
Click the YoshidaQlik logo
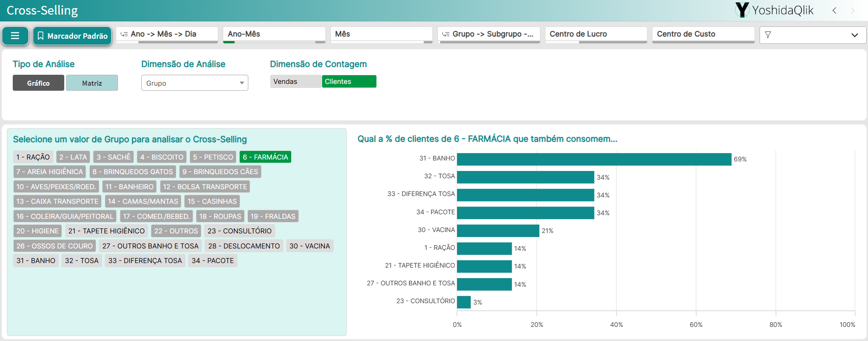click(x=774, y=10)
